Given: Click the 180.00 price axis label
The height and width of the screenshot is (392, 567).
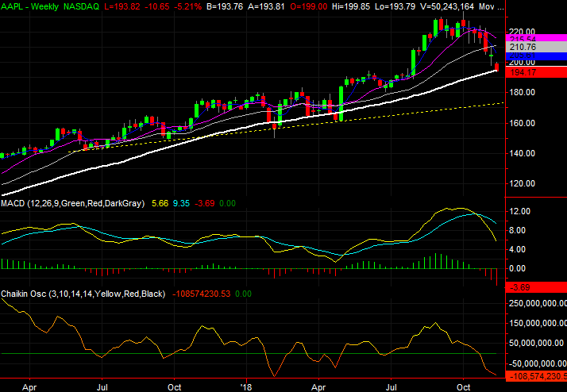Looking at the screenshot, I should [523, 93].
